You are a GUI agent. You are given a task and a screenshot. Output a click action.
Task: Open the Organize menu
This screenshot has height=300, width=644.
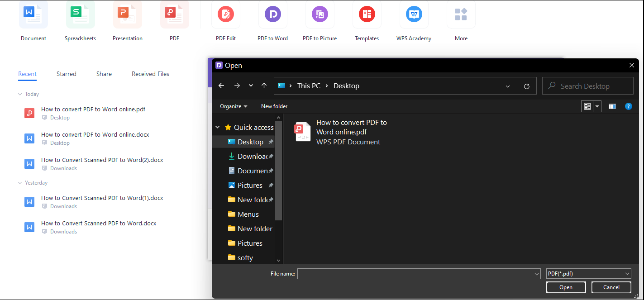click(234, 106)
